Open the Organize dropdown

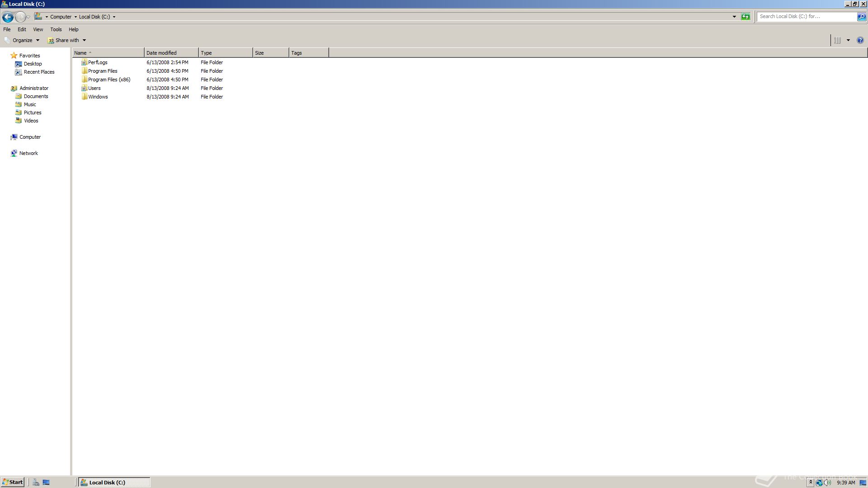pyautogui.click(x=22, y=40)
